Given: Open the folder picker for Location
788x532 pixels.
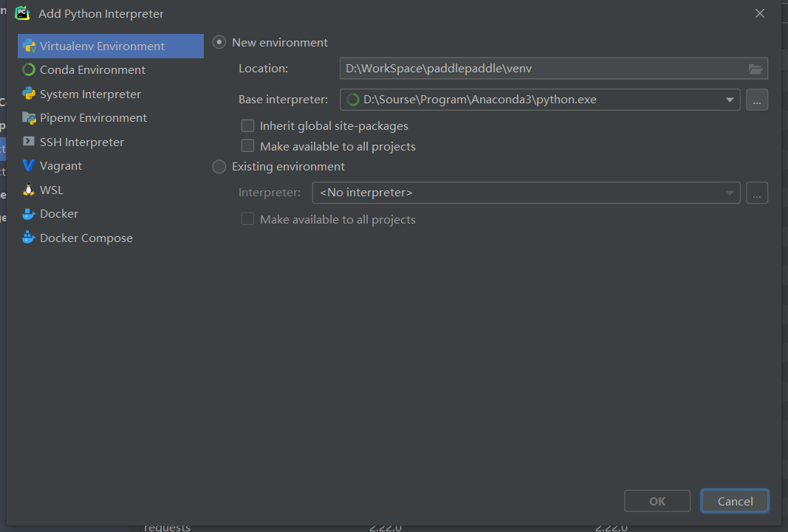Looking at the screenshot, I should coord(755,69).
